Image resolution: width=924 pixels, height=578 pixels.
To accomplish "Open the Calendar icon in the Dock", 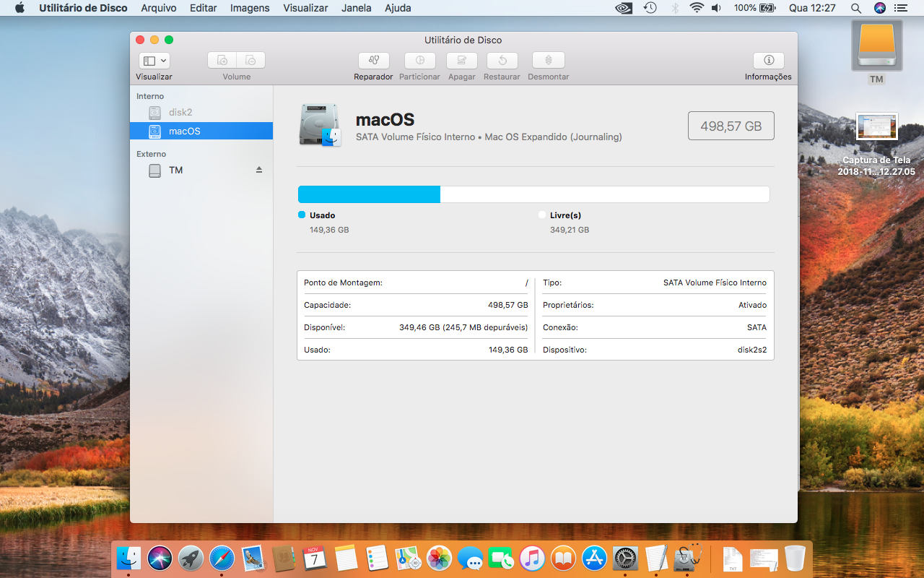I will click(x=315, y=558).
